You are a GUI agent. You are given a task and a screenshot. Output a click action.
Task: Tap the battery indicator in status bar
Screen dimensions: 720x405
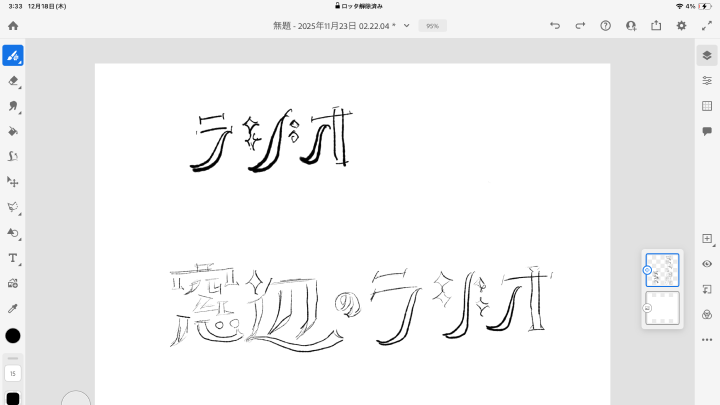pyautogui.click(x=705, y=6)
